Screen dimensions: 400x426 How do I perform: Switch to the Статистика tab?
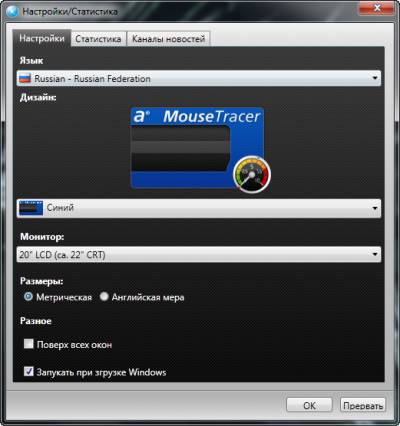pyautogui.click(x=98, y=39)
